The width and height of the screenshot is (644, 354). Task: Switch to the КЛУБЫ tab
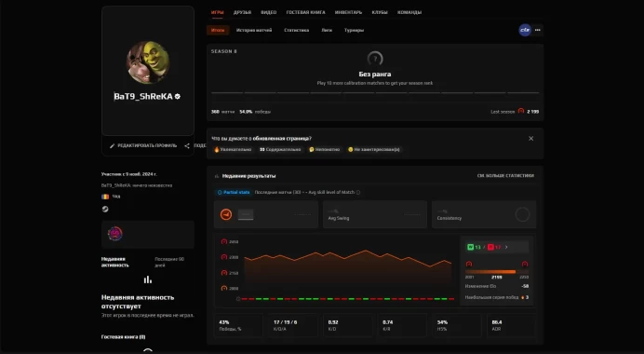380,12
